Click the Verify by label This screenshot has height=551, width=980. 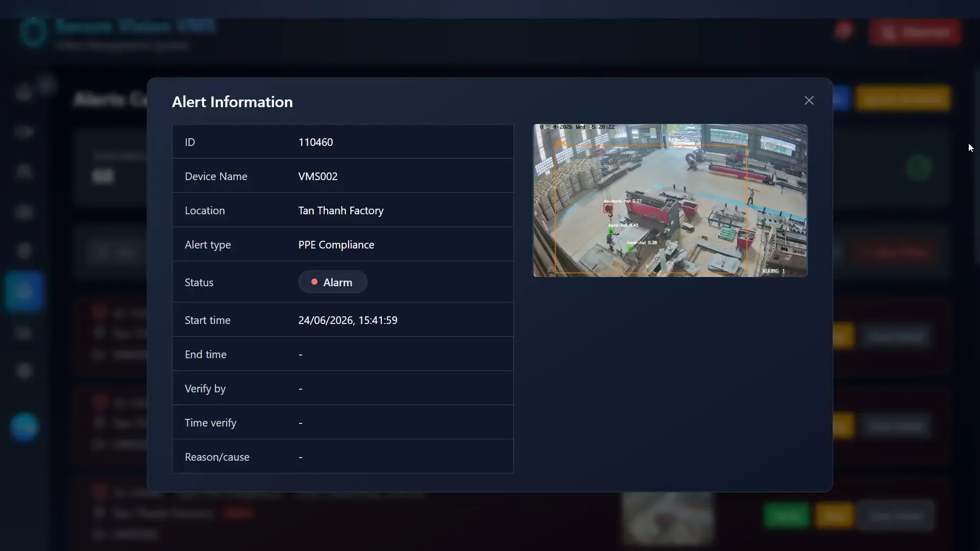pyautogui.click(x=205, y=389)
